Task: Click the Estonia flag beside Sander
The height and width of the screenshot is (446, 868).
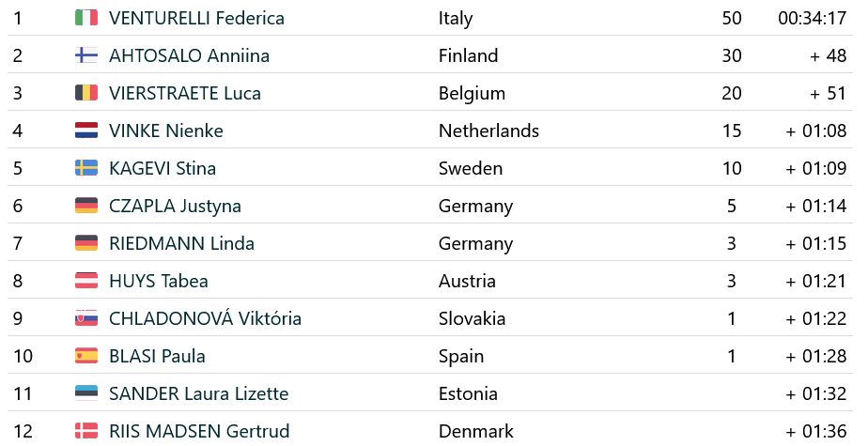Action: 85,393
